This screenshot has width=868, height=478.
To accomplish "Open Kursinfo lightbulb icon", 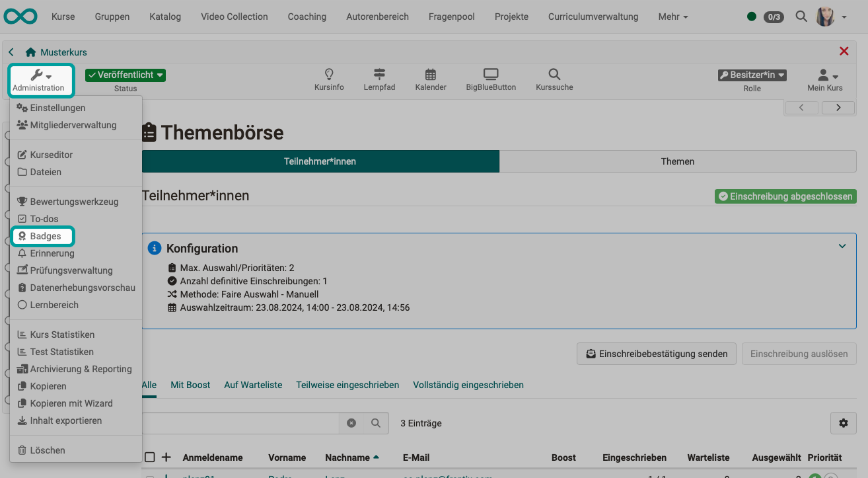I will [x=329, y=75].
